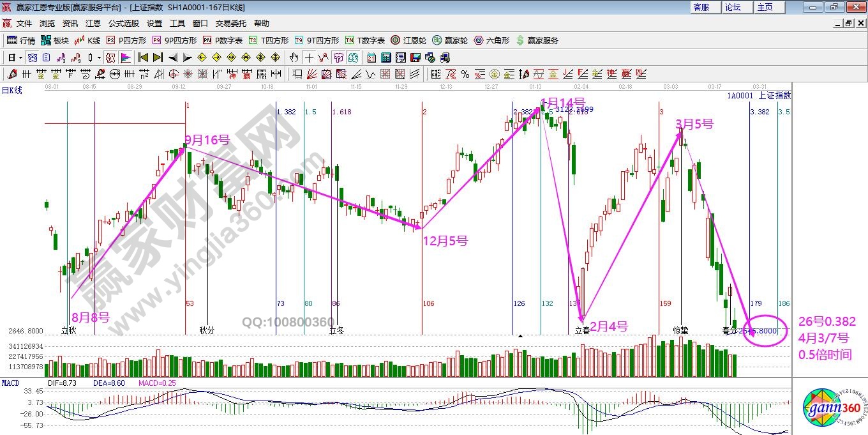The width and height of the screenshot is (868, 435).
Task: Open the K线 candlestick chart view
Action: (x=87, y=40)
